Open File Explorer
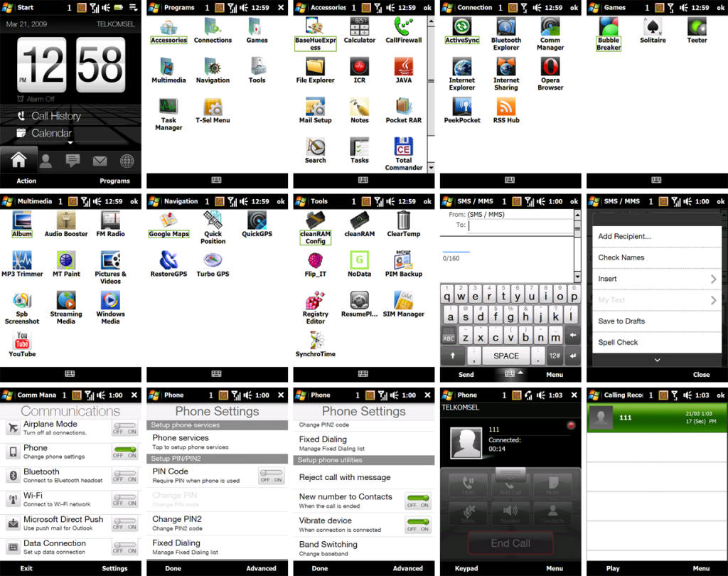Viewport: 728px width, 576px height. click(x=315, y=70)
